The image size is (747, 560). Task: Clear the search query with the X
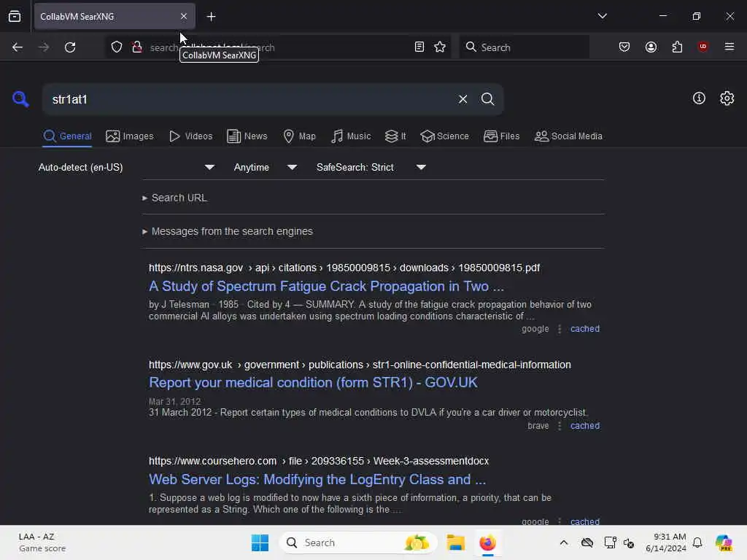462,99
